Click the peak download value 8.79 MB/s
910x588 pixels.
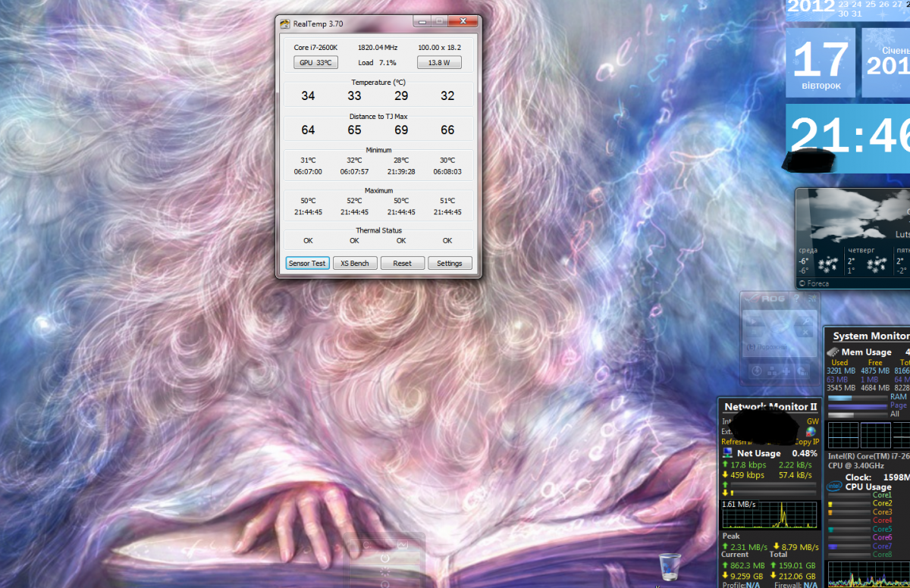point(799,546)
